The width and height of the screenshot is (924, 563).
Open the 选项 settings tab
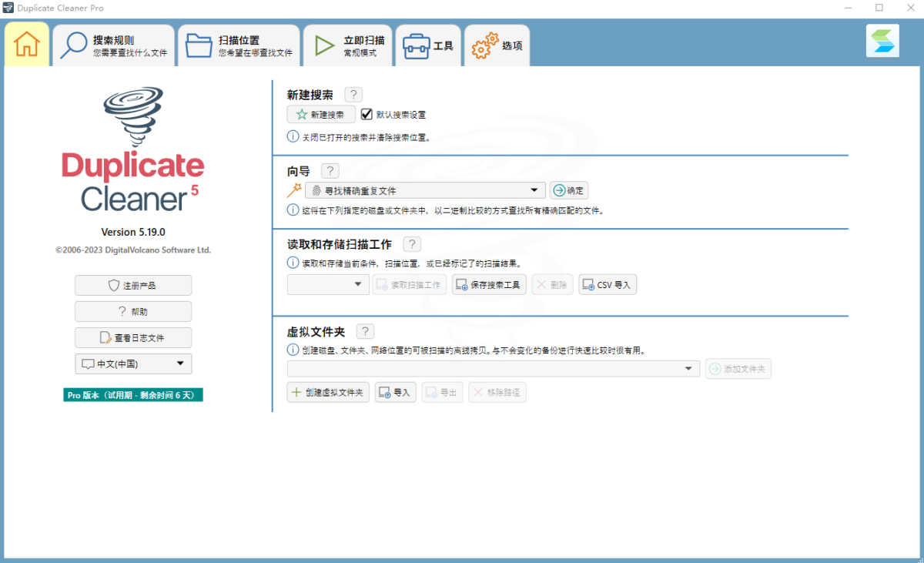497,45
